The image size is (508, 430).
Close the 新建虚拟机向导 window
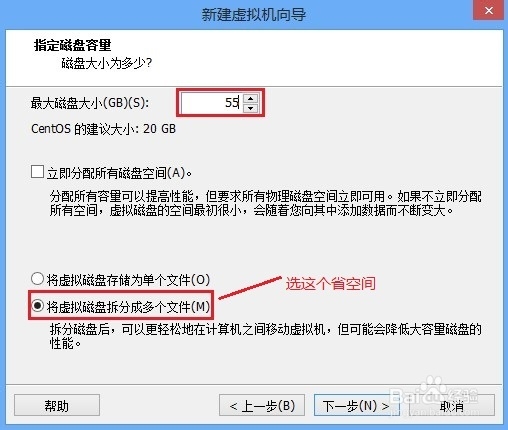click(488, 10)
